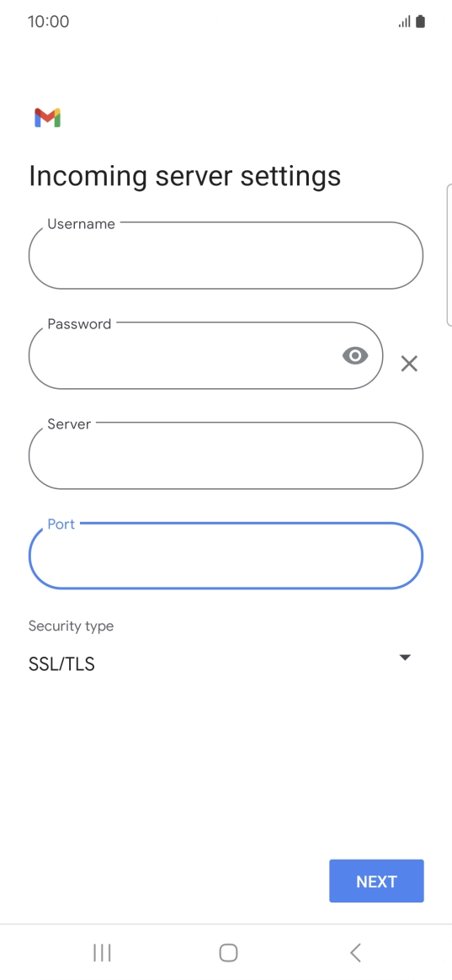Tap the 10:00 clock in status bar

48,22
